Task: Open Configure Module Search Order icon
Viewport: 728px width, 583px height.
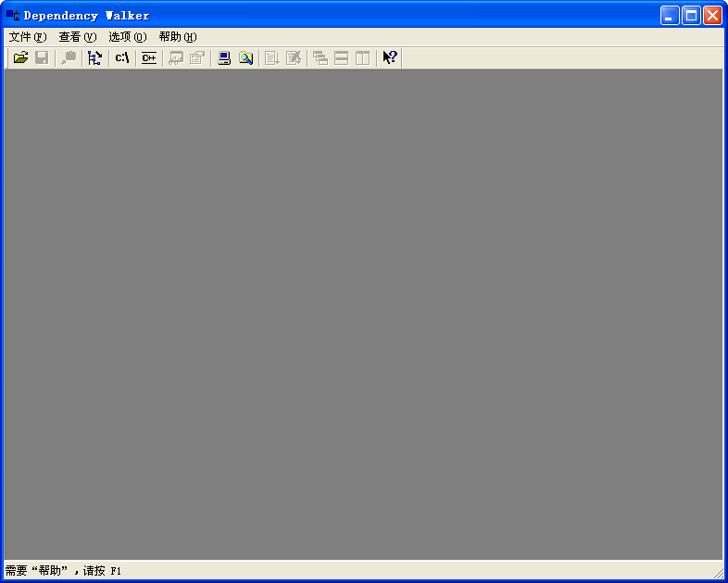Action: pos(245,58)
